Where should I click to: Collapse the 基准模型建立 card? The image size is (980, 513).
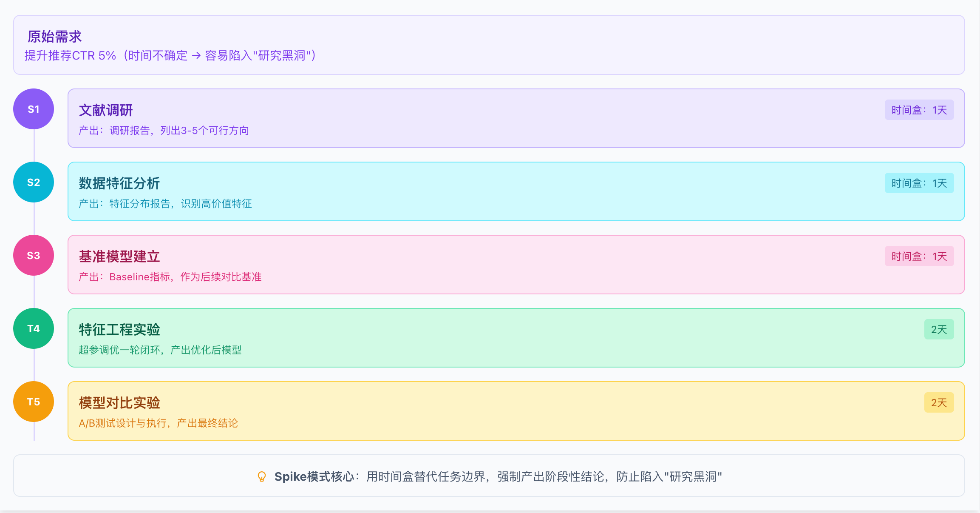510,265
